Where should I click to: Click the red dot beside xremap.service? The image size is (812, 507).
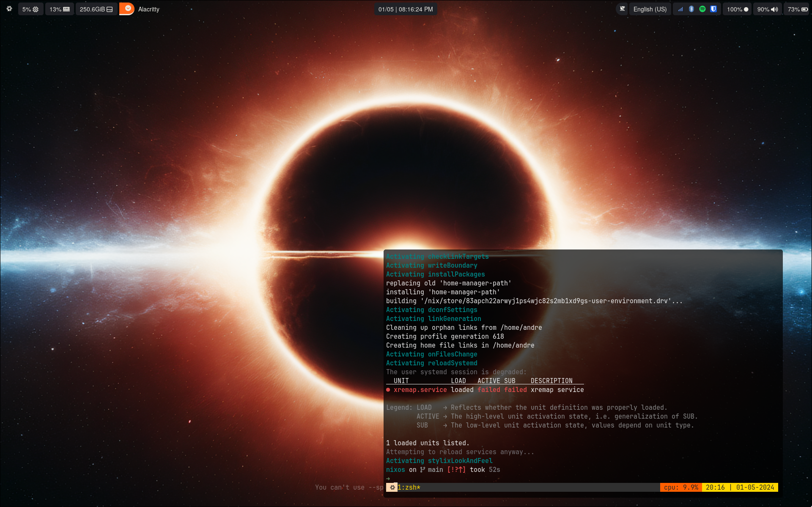point(388,390)
